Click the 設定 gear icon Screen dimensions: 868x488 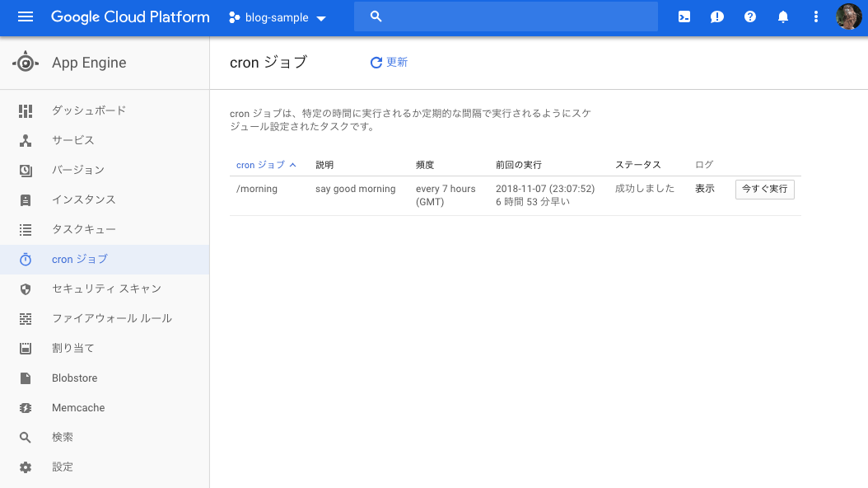(x=26, y=467)
